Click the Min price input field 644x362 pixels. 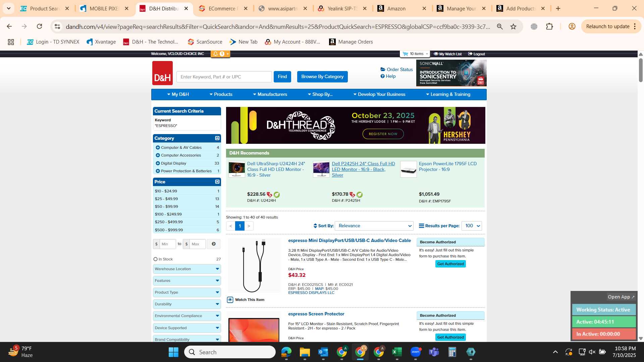click(168, 244)
